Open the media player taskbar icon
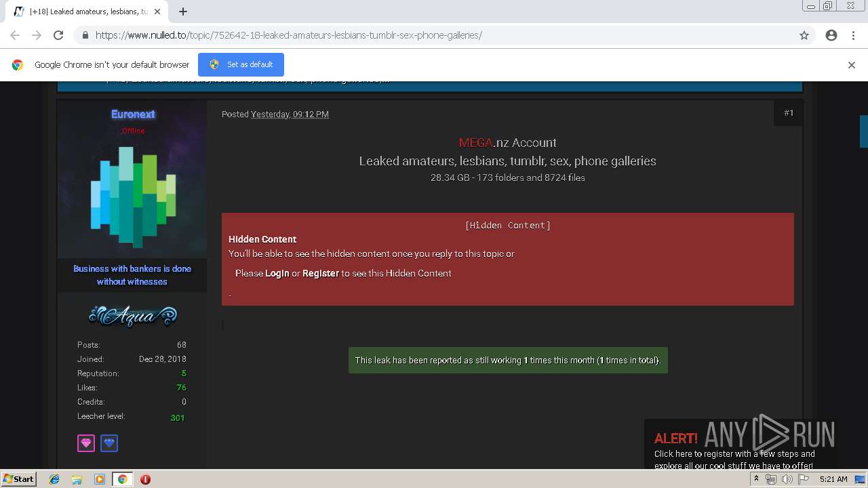Image resolution: width=868 pixels, height=488 pixels. 100,479
